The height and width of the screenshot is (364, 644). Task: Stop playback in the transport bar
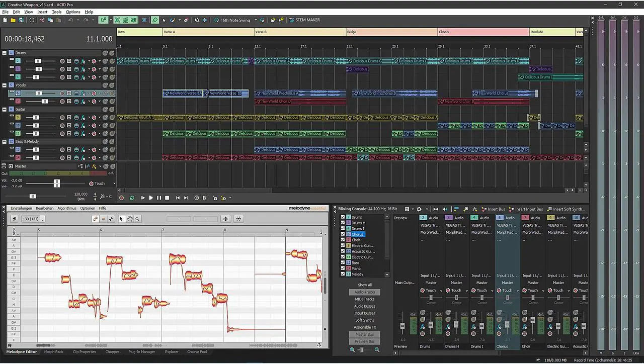(167, 198)
